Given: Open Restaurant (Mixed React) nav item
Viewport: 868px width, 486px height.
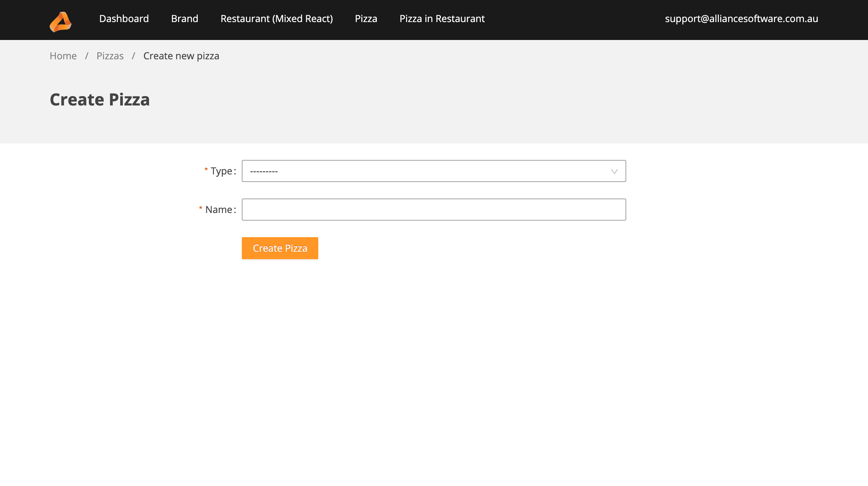Looking at the screenshot, I should pos(277,19).
